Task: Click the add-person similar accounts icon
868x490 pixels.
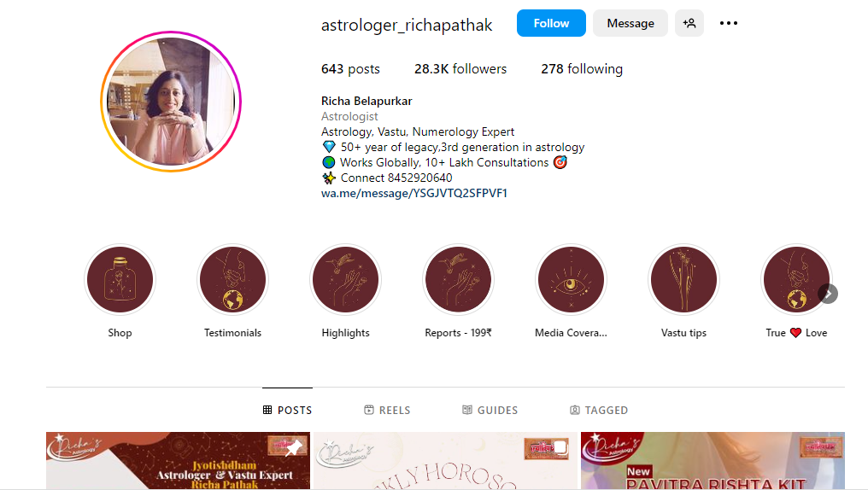Action: [x=689, y=23]
